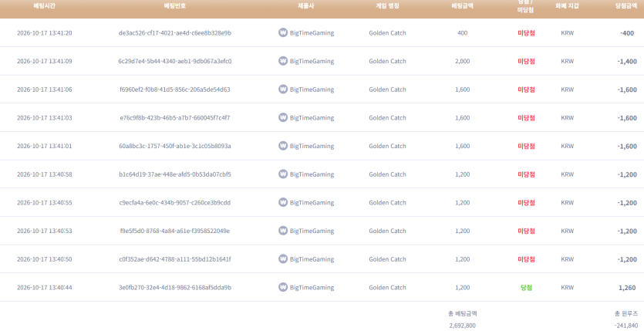This screenshot has height=331, width=644.
Task: Click the 당첨금액 column header
Action: 626,6
